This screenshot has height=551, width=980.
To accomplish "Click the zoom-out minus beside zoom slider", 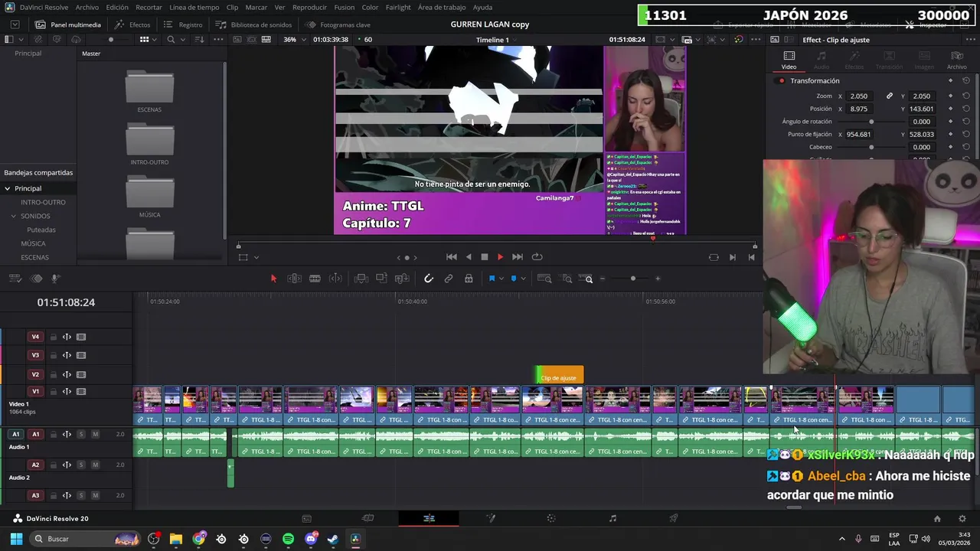I will click(x=603, y=279).
